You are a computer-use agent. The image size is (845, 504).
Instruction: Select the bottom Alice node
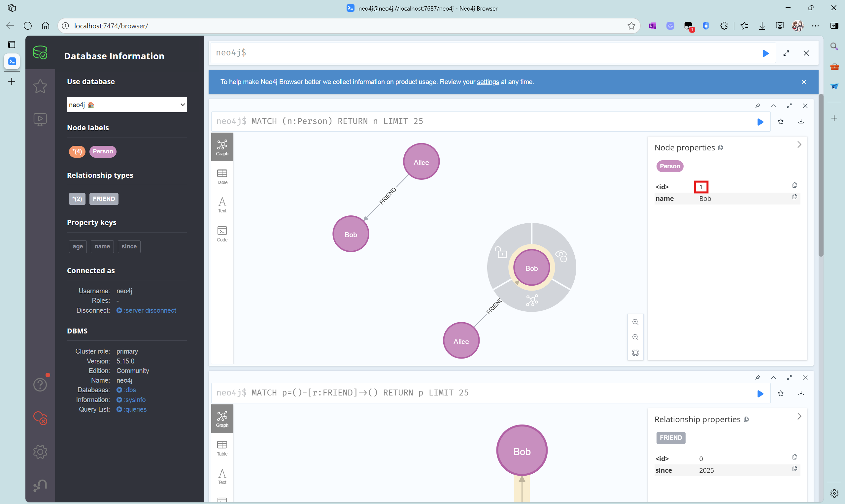click(461, 341)
